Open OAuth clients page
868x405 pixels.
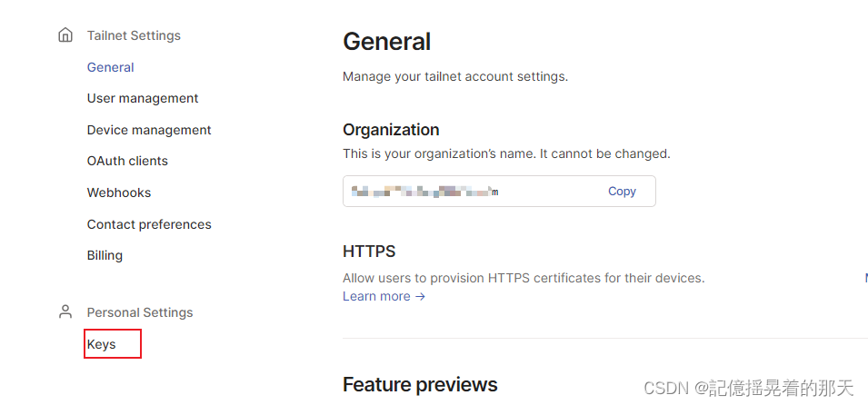(127, 161)
